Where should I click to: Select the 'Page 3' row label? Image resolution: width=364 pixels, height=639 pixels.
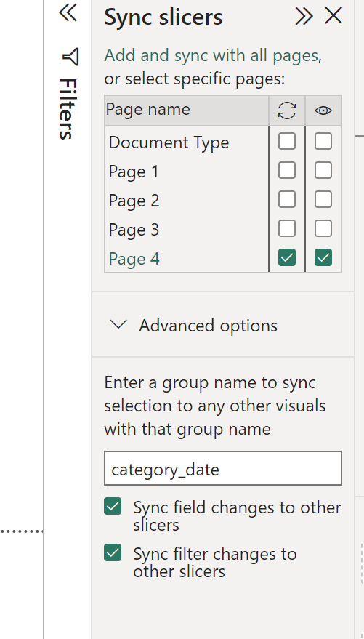point(134,230)
